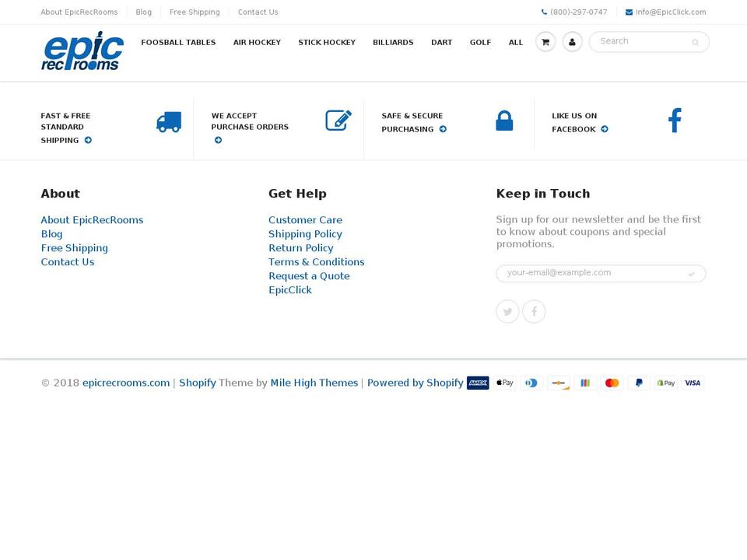
Task: Click epicrecrooms.com copyright link
Action: click(126, 383)
